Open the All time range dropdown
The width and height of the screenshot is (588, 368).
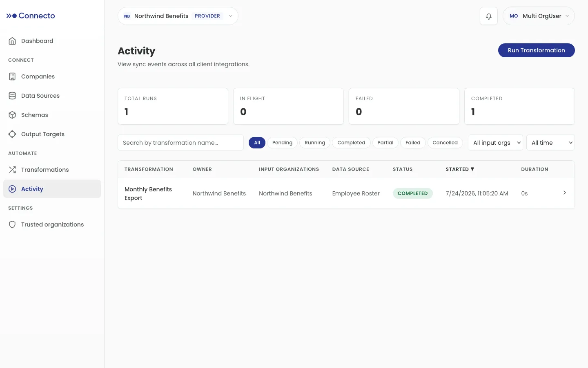550,143
